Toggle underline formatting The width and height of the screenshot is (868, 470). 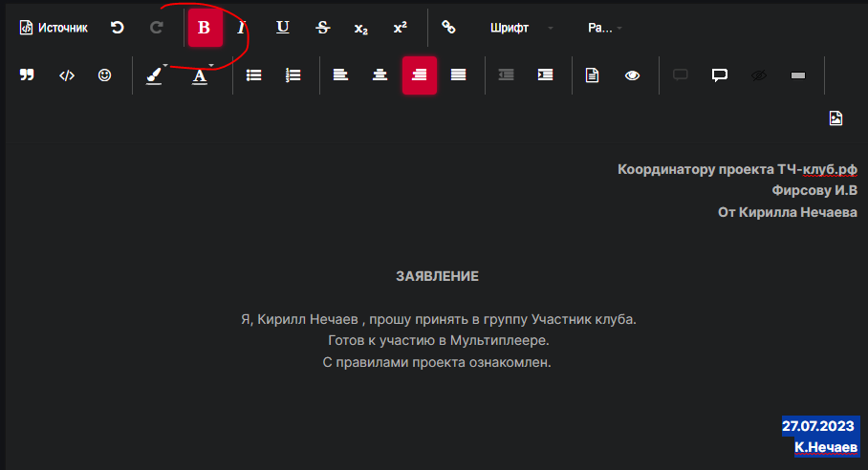(x=283, y=28)
